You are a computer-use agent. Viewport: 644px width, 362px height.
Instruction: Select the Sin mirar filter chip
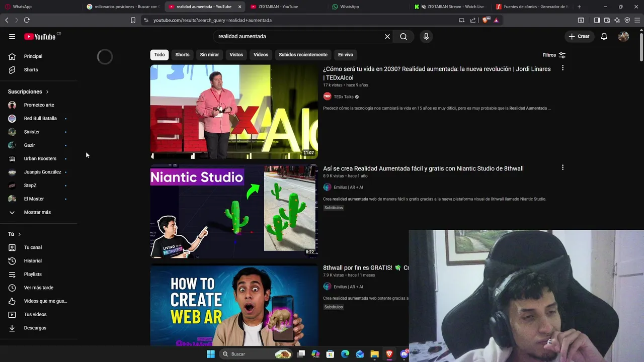click(x=209, y=54)
